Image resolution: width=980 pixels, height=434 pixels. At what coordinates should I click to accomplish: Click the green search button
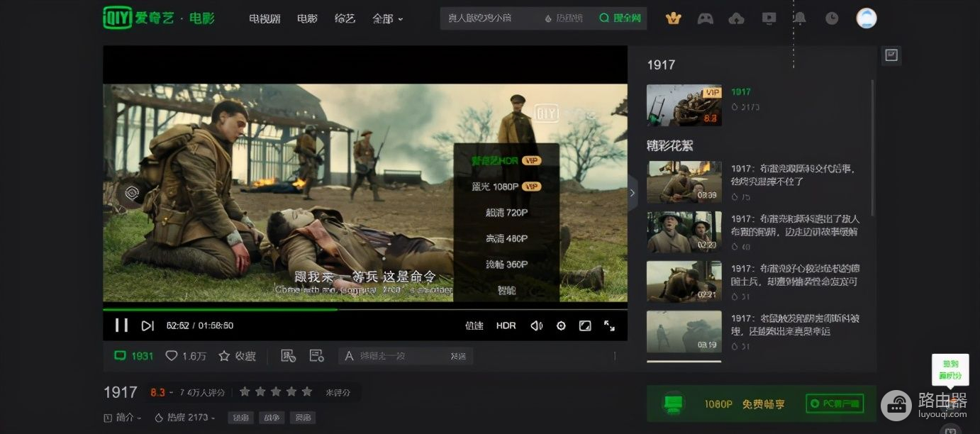point(620,18)
